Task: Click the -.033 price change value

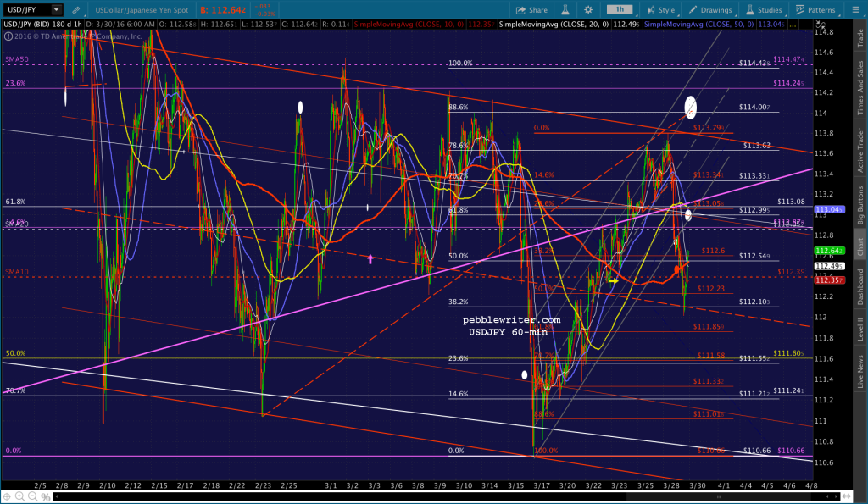Action: tap(262, 7)
